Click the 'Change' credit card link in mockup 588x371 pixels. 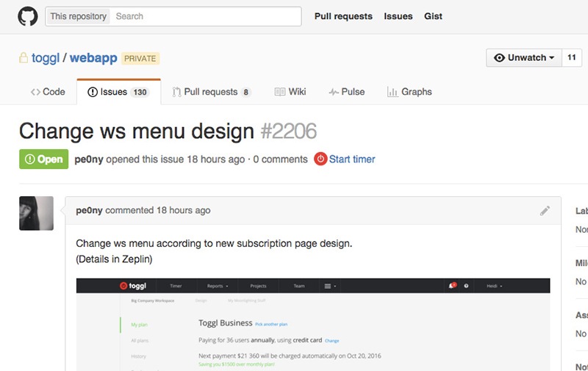(332, 341)
